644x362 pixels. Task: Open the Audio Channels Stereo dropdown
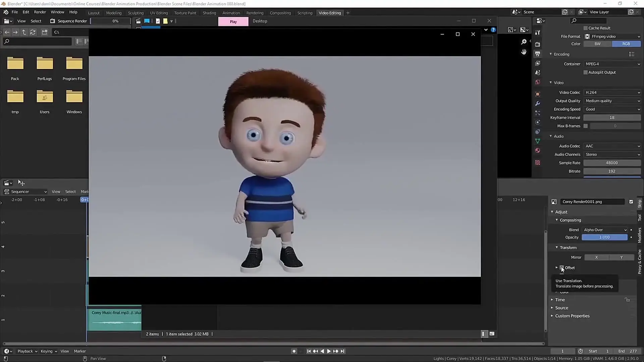[x=612, y=155]
